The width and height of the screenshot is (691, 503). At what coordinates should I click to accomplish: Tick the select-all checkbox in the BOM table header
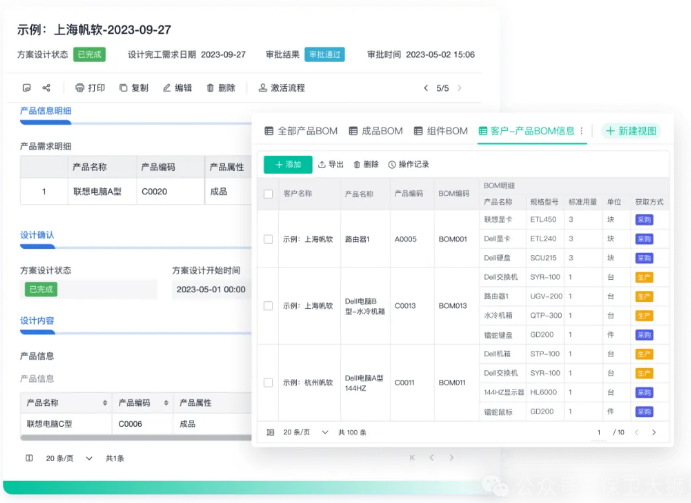268,194
